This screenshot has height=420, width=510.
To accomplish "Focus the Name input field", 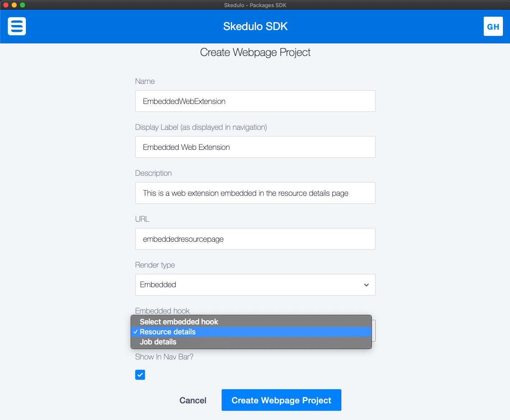I will tap(255, 101).
